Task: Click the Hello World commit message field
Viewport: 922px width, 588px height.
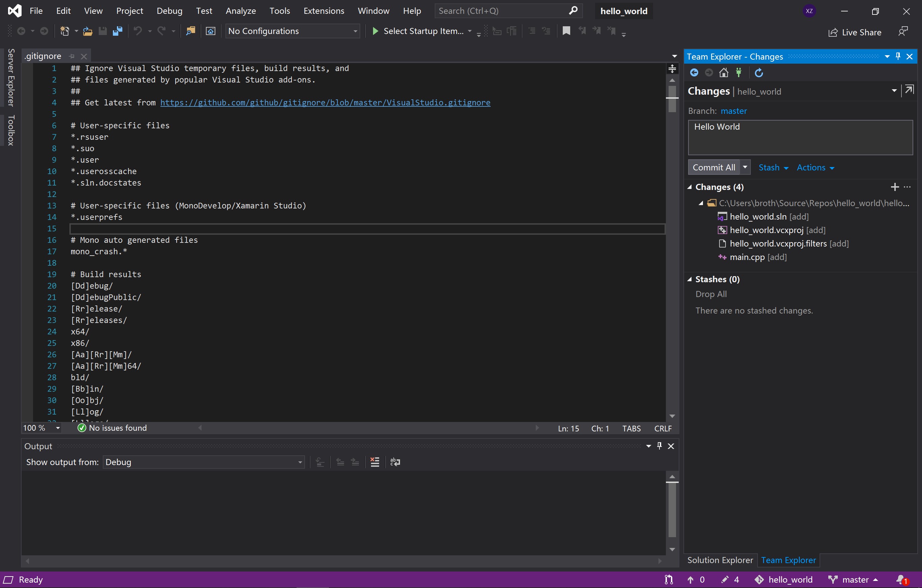Action: (800, 137)
